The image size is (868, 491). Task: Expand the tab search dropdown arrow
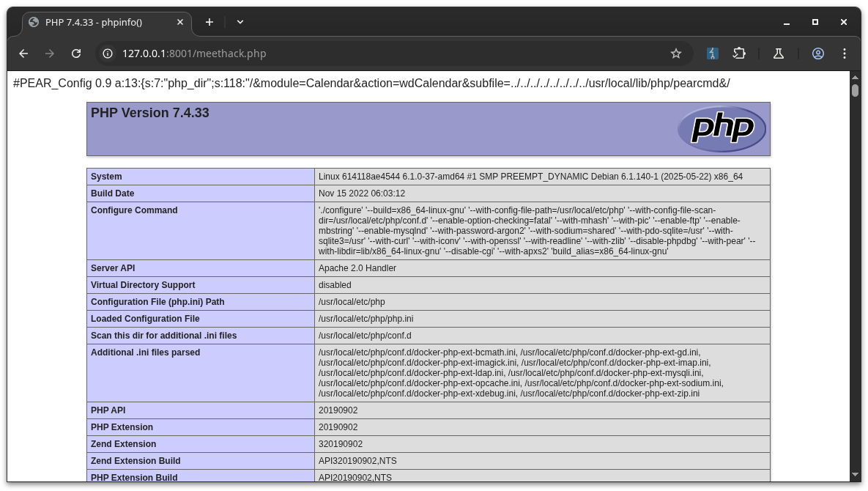(240, 22)
